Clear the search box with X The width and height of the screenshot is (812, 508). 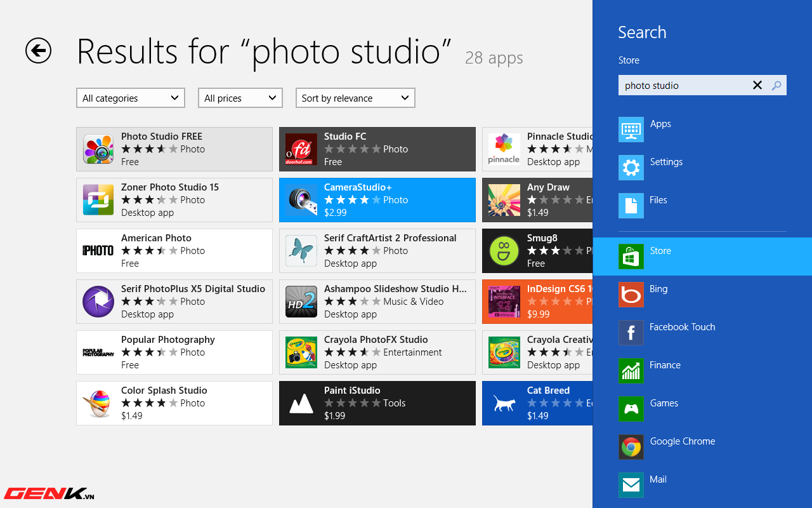tap(757, 85)
